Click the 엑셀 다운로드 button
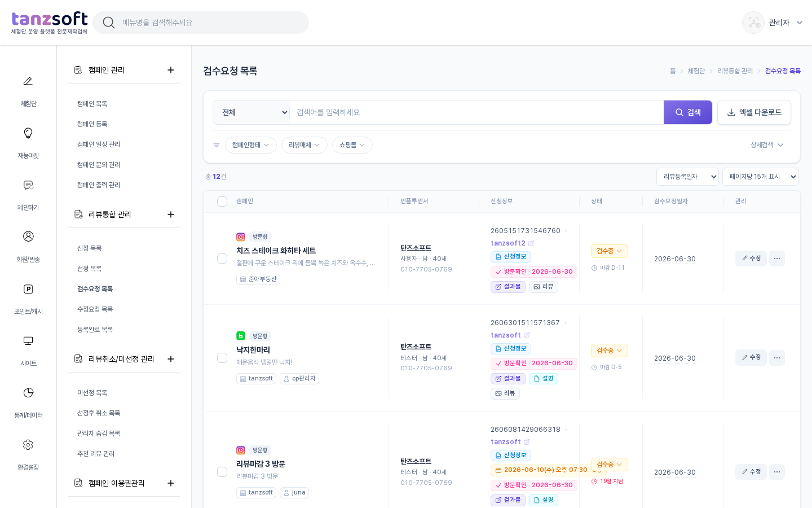Screen dimensions: 812x508 754,112
